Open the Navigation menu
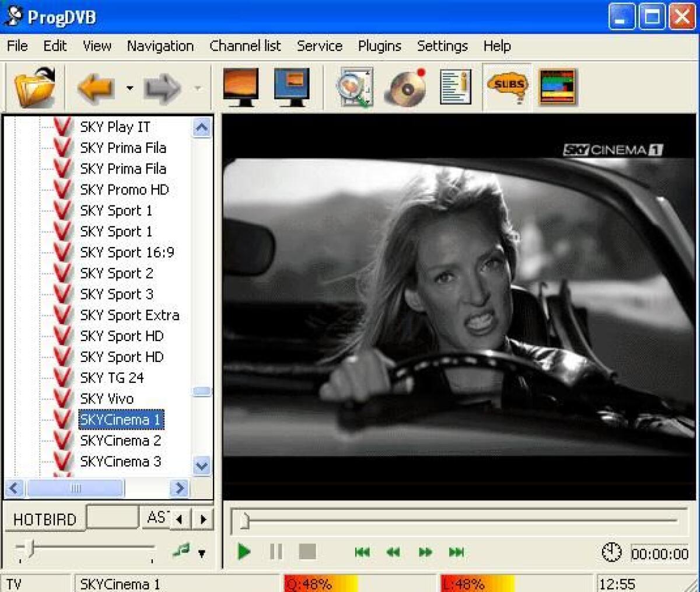The height and width of the screenshot is (592, 700). pos(160,46)
